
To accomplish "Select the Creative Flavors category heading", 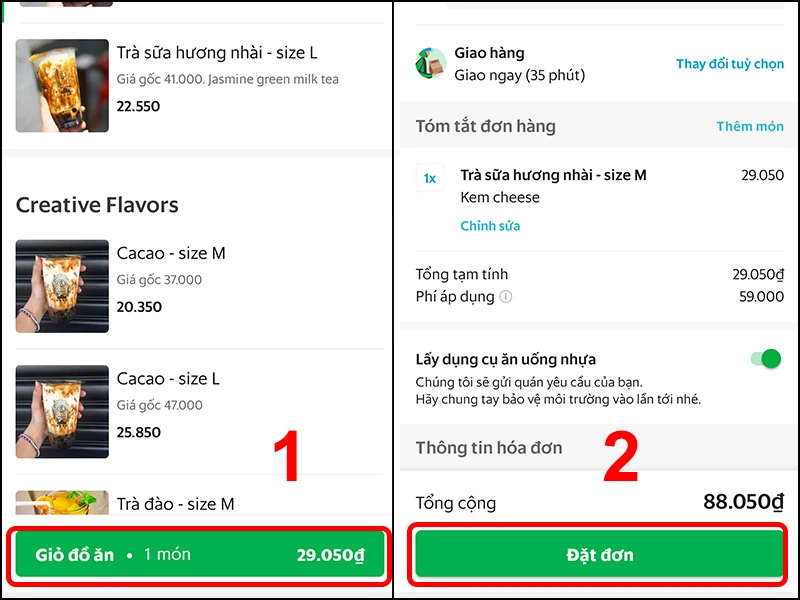I will tap(98, 204).
